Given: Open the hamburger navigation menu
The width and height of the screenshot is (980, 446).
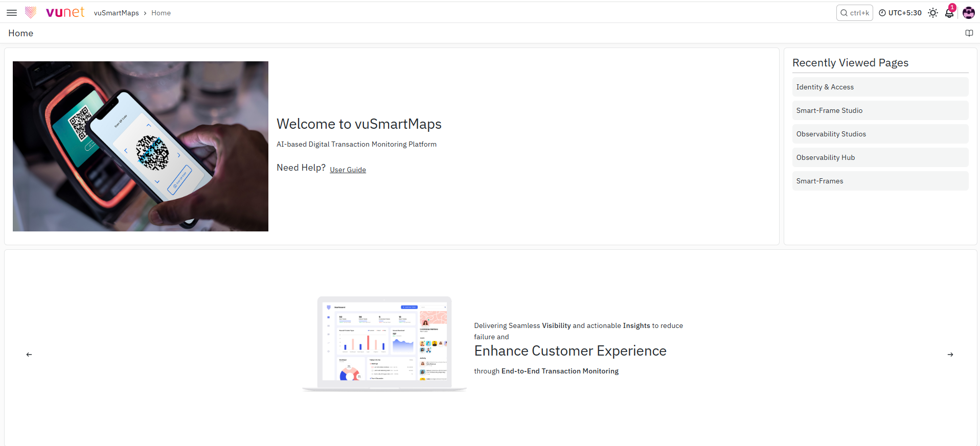Looking at the screenshot, I should tap(12, 13).
